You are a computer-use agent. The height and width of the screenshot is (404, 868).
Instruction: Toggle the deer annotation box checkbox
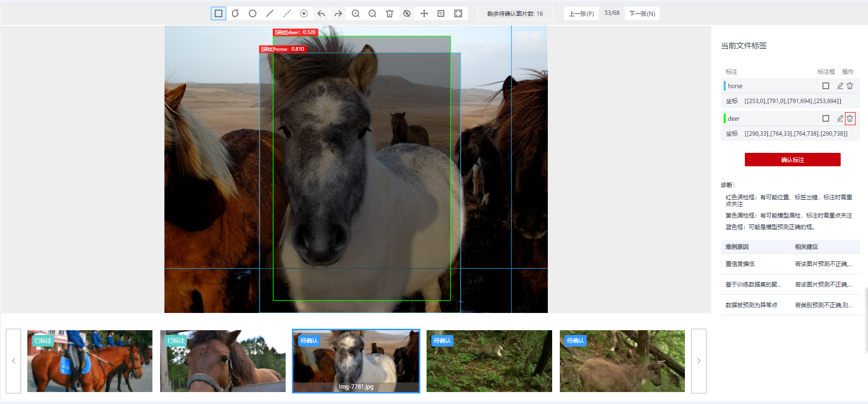point(825,118)
